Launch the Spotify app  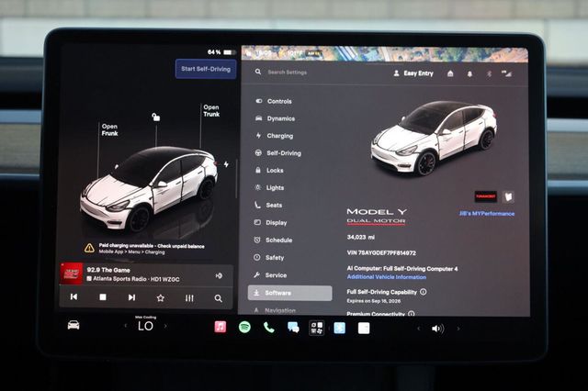[x=244, y=328]
